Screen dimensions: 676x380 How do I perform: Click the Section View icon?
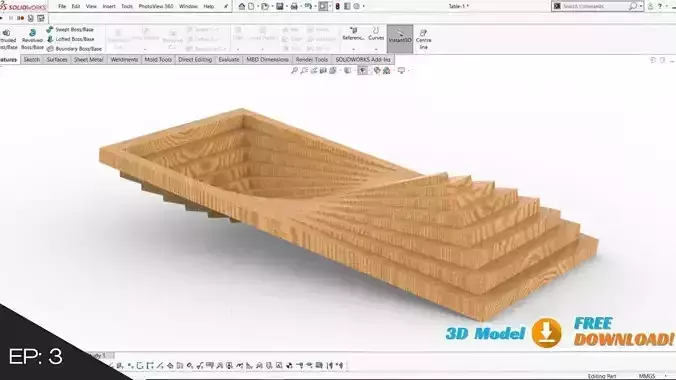(x=323, y=70)
